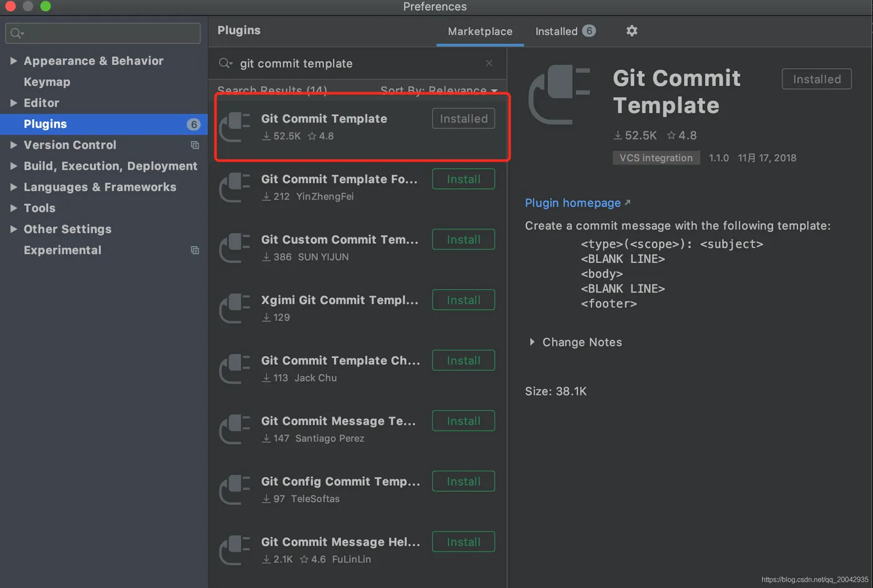The image size is (873, 588).
Task: Install the Git Config Commit Template plugin
Action: 463,481
